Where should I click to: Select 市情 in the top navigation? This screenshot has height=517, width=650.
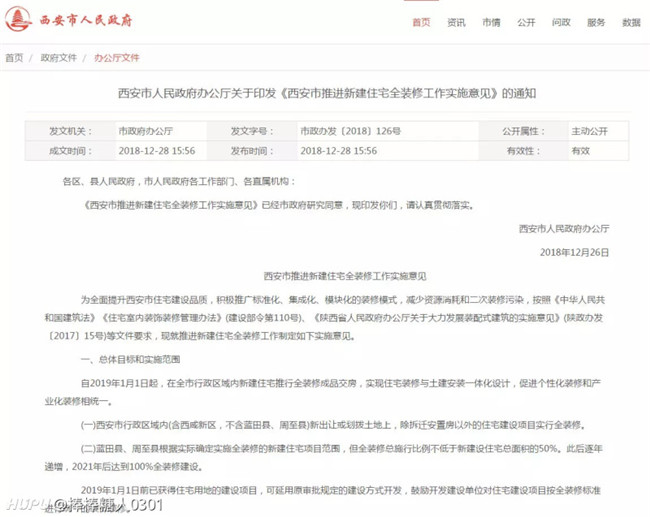pos(491,22)
